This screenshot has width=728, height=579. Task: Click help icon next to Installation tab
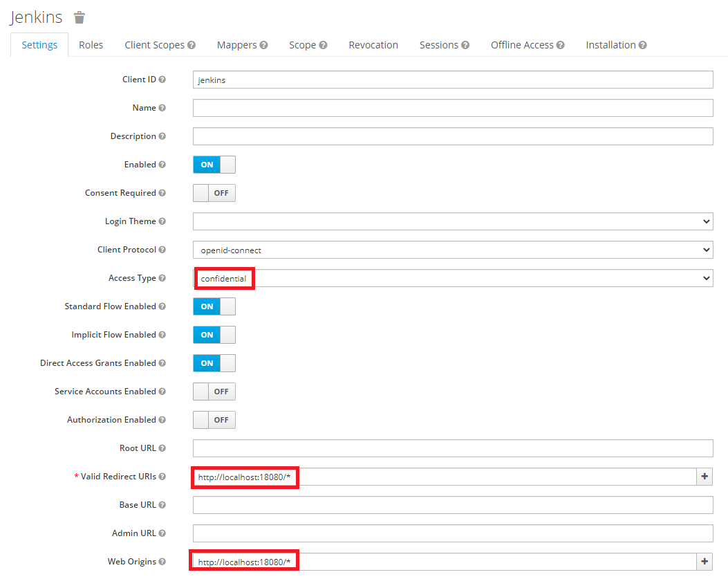click(642, 45)
